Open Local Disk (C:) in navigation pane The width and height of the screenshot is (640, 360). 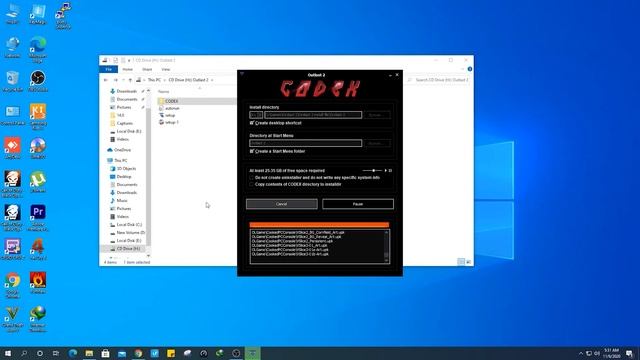pos(129,225)
